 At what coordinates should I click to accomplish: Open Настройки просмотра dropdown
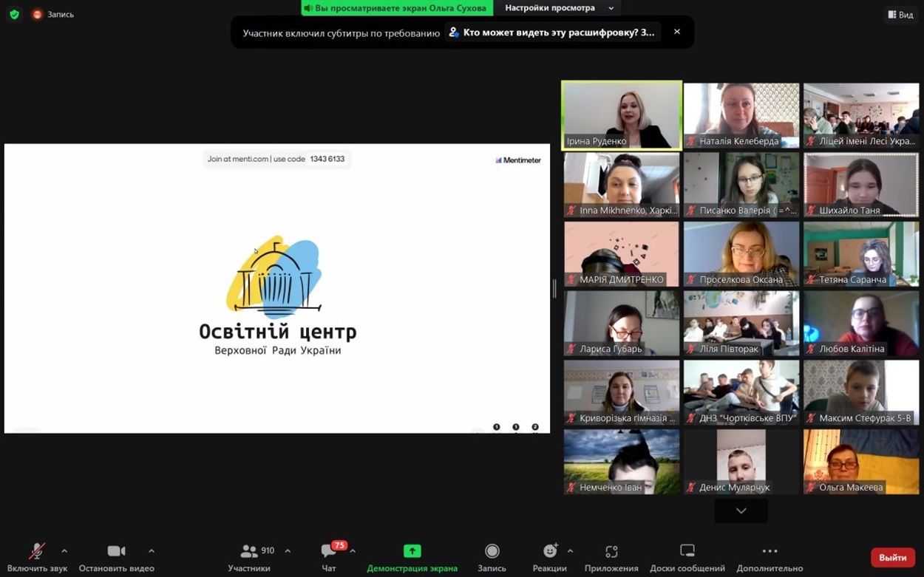[559, 8]
